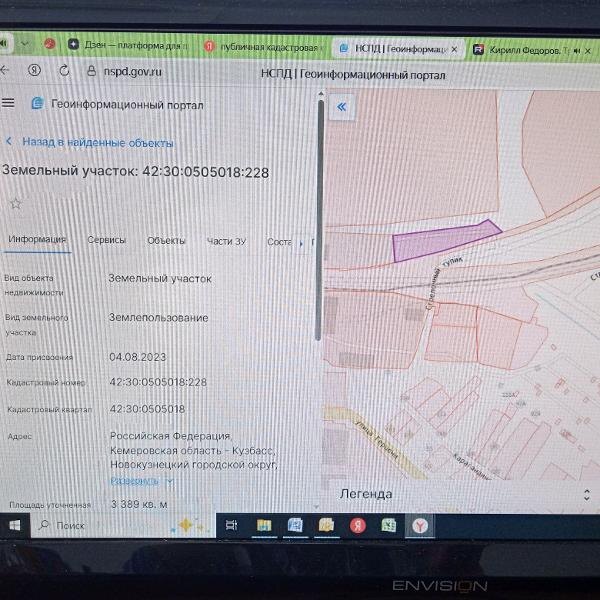
Task: Click the address line Новокузнецкий городской округ
Action: point(193,465)
